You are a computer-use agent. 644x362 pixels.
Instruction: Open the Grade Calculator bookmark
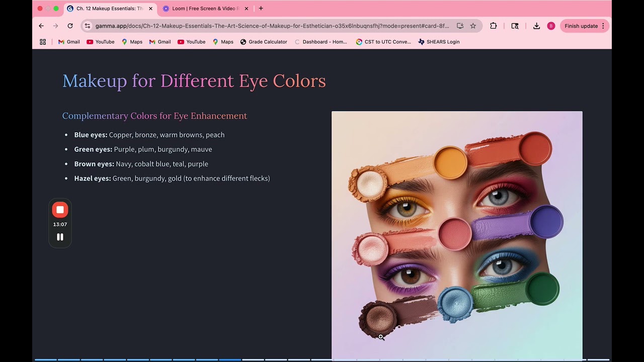click(263, 42)
